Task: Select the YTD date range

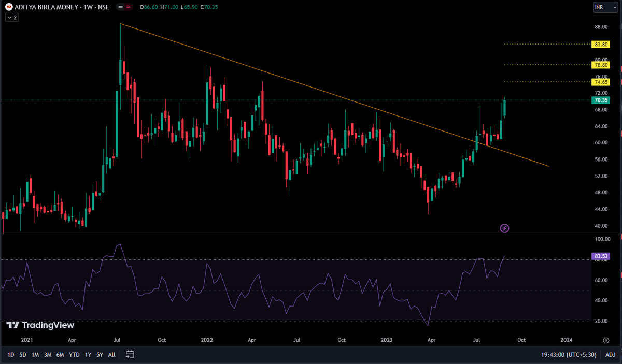Action: point(74,355)
